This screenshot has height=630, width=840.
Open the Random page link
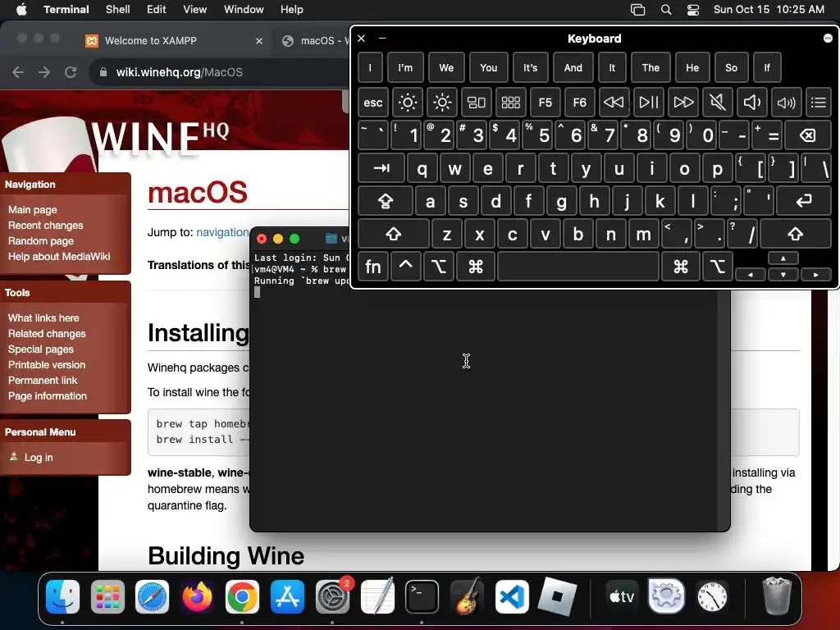pos(41,240)
